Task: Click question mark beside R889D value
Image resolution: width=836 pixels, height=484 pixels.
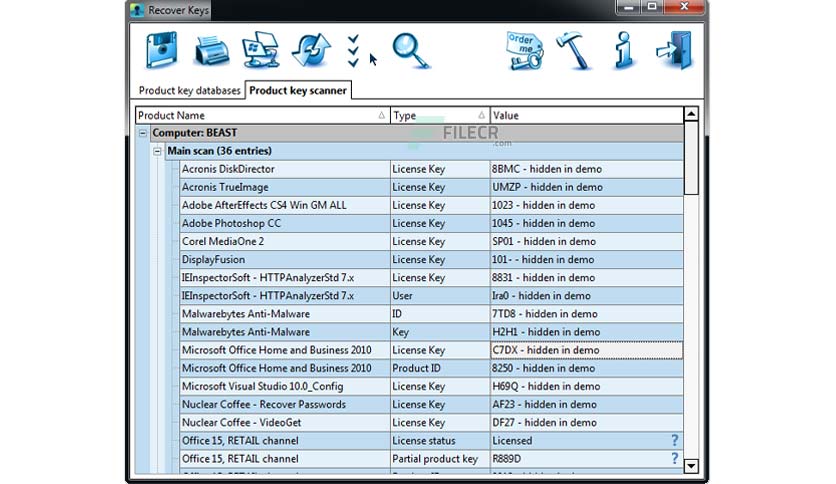Action: click(x=674, y=458)
